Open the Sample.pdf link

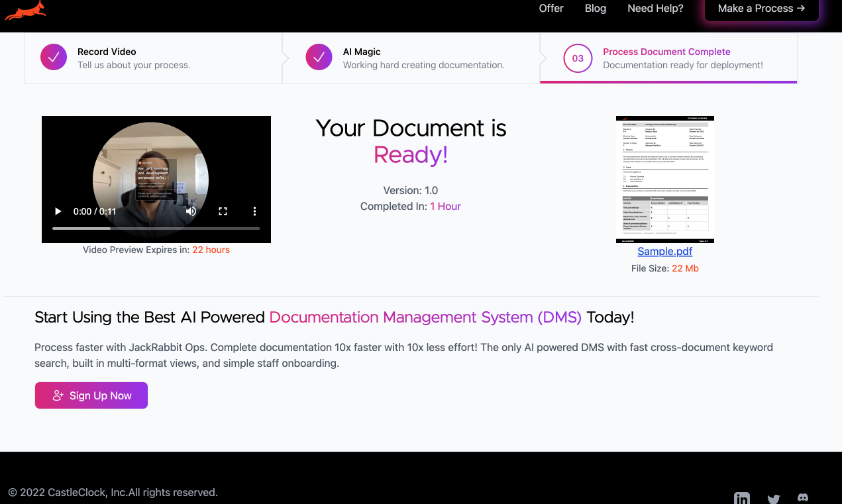665,252
